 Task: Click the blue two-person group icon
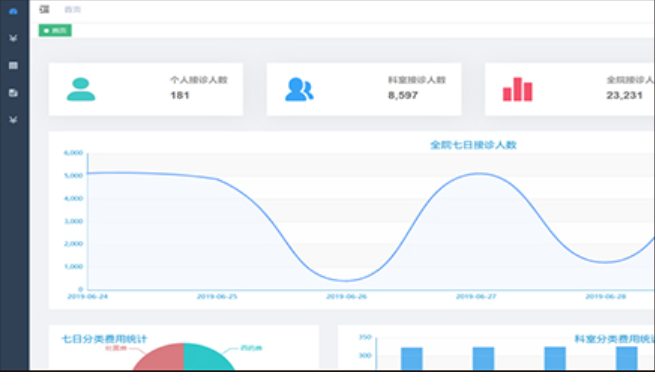tap(299, 89)
